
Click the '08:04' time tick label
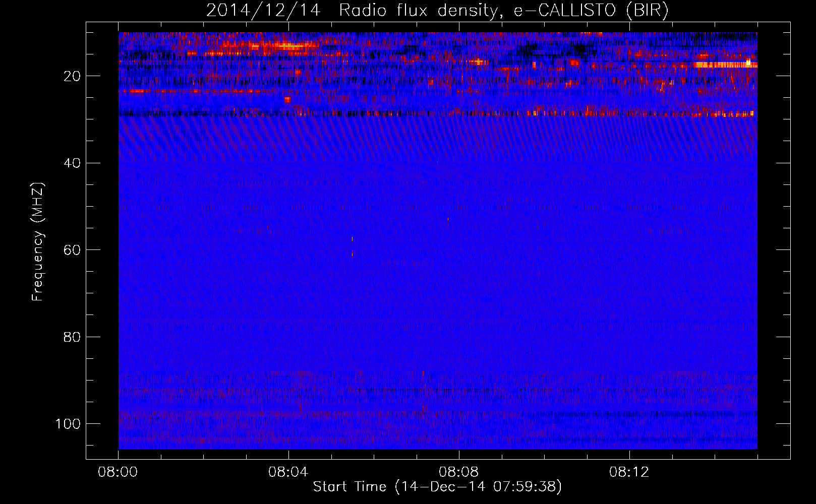(288, 472)
